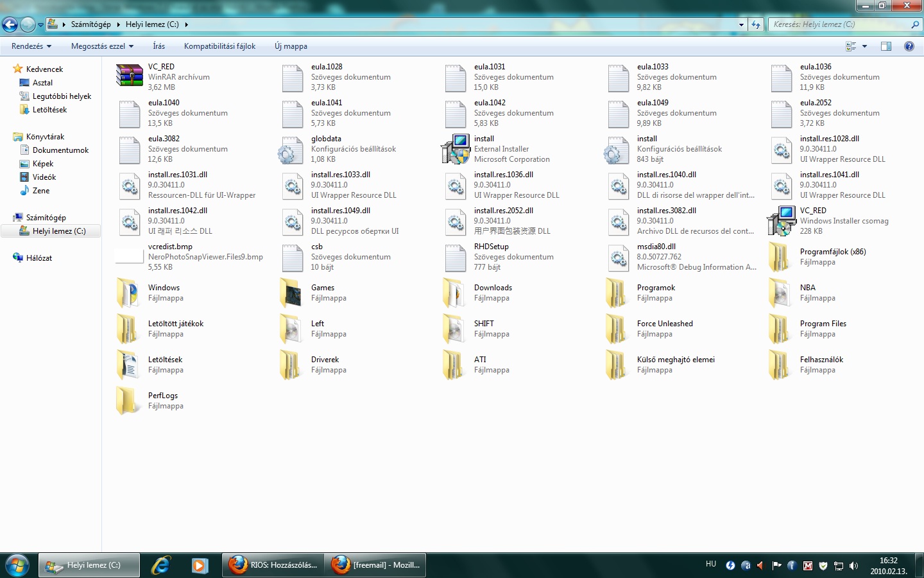Open the VC_RED WinRAR archive icon
This screenshot has height=578, width=924.
pyautogui.click(x=129, y=76)
